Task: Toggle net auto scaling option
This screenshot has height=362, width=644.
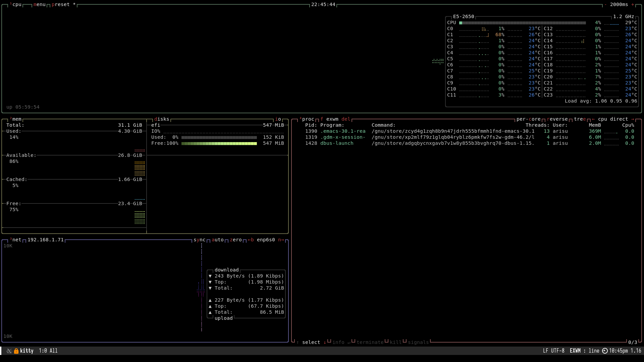Action: (218, 240)
